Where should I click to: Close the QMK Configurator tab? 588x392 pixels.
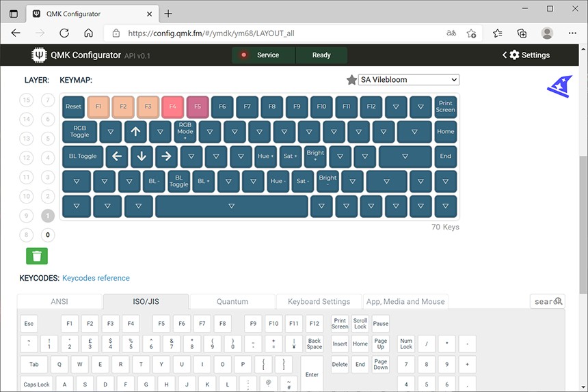[x=149, y=14]
